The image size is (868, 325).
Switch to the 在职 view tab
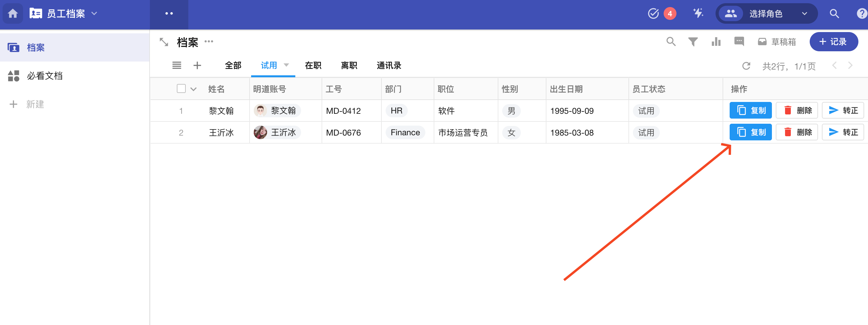(x=313, y=65)
